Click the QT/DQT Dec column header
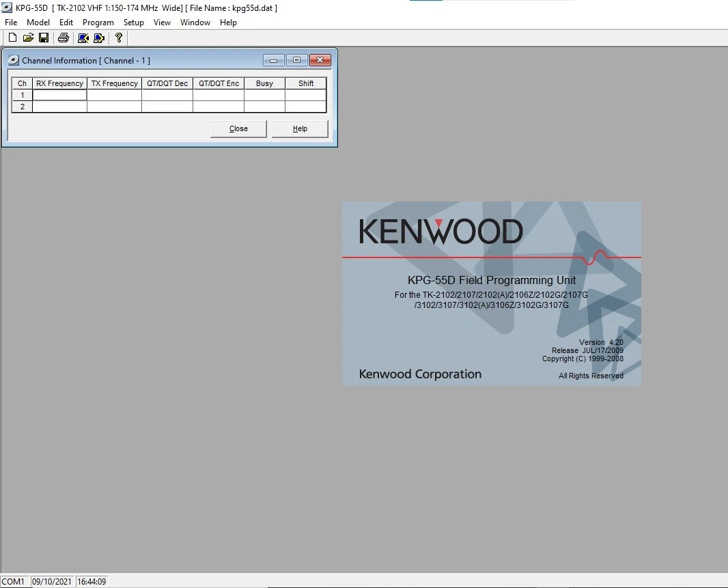Image resolution: width=728 pixels, height=588 pixels. 167,83
